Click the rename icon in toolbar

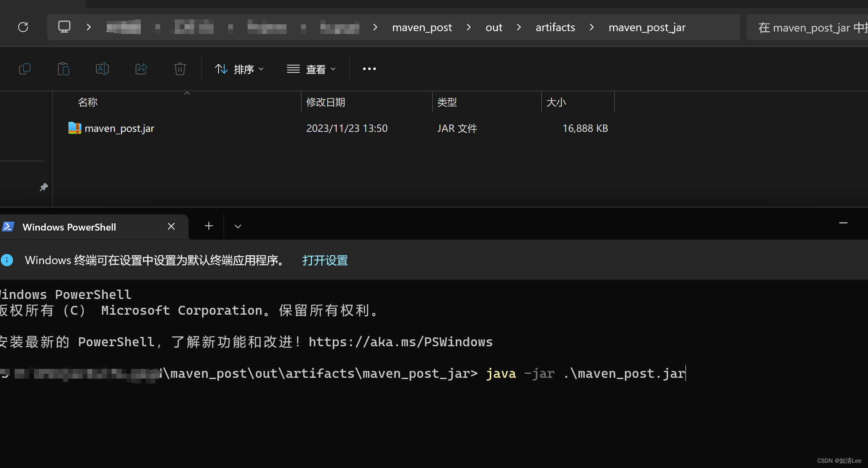102,69
